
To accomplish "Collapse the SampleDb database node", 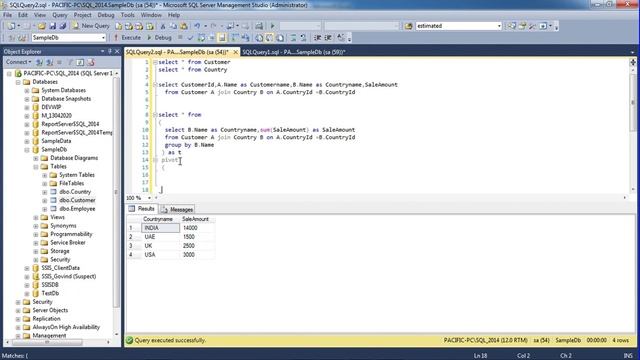I will (x=27, y=150).
